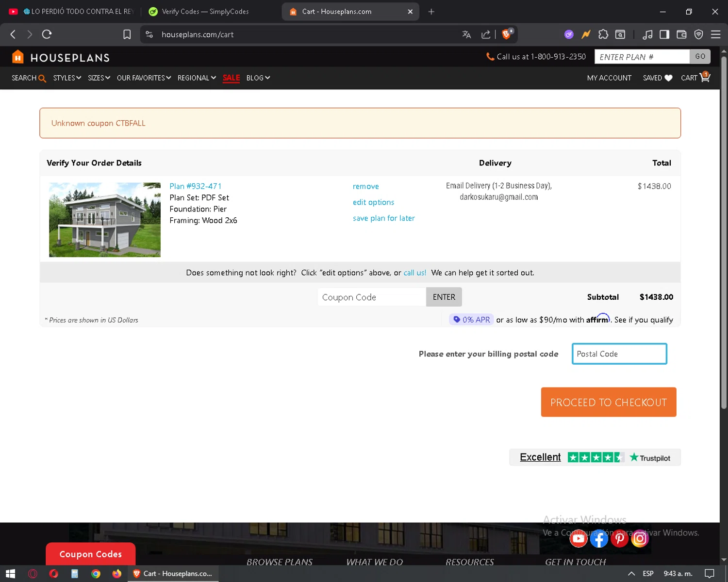Open the Windows notification center icon
Screen dimensions: 728x582
709,574
